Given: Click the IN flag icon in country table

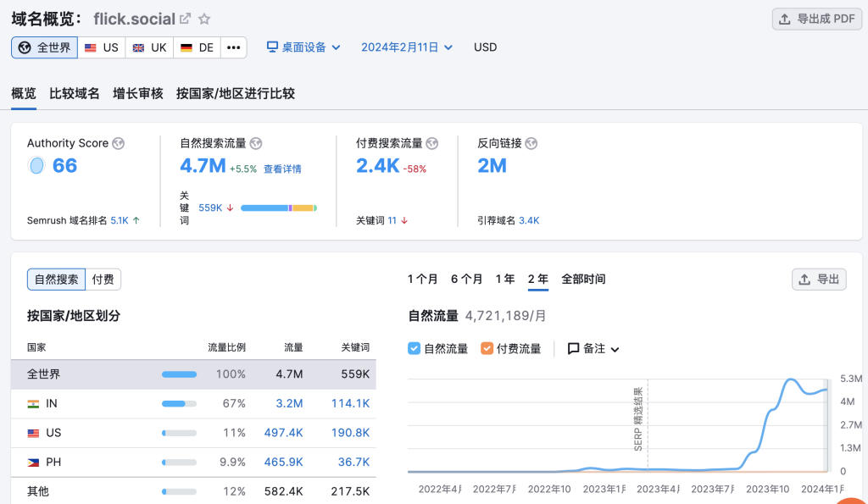Looking at the screenshot, I should pos(33,404).
